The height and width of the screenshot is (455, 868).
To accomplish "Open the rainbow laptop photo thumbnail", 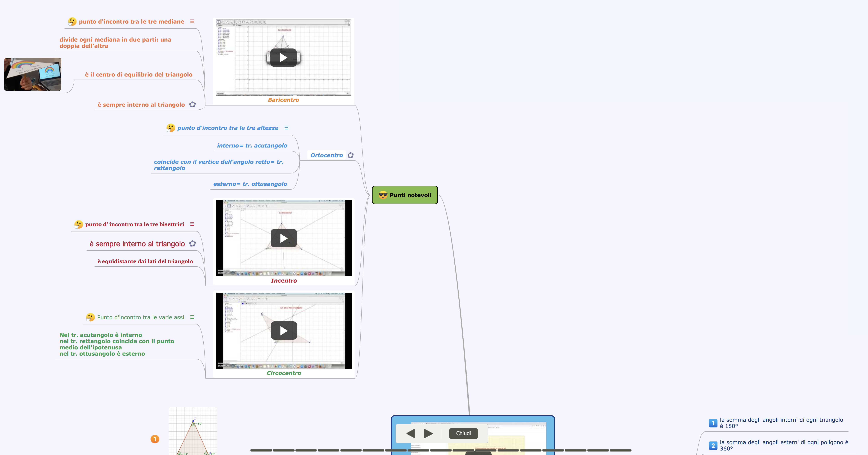I will pos(33,74).
